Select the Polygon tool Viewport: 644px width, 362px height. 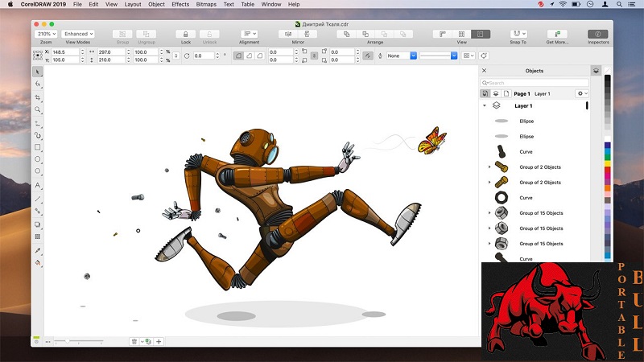click(x=37, y=171)
